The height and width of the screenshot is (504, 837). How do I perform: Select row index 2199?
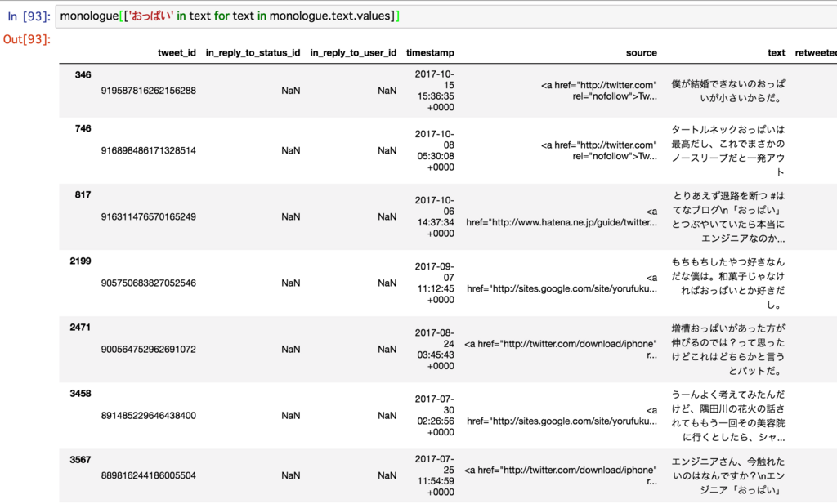[x=80, y=261]
